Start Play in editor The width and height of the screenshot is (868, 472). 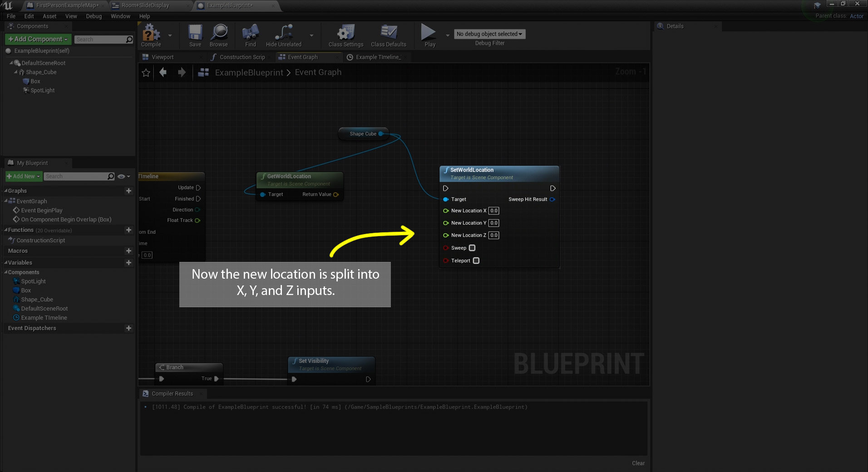429,35
